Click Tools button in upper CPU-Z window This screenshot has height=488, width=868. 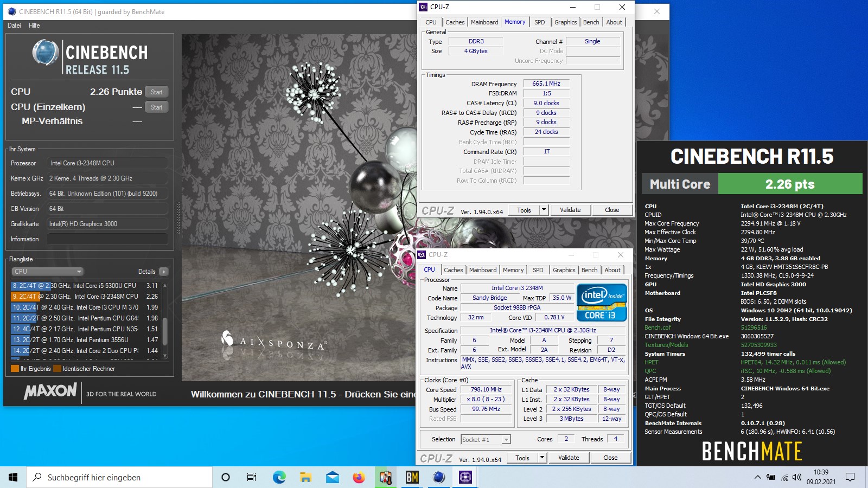point(524,210)
